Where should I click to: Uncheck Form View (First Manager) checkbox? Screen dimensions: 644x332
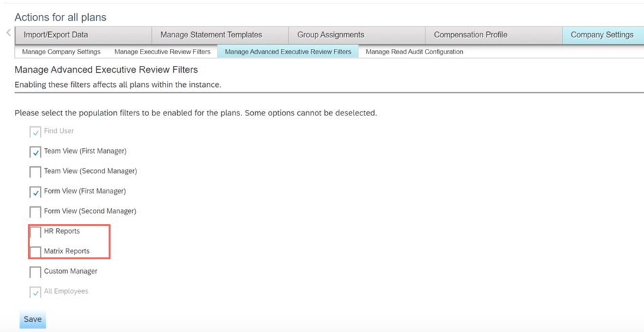[x=35, y=192]
